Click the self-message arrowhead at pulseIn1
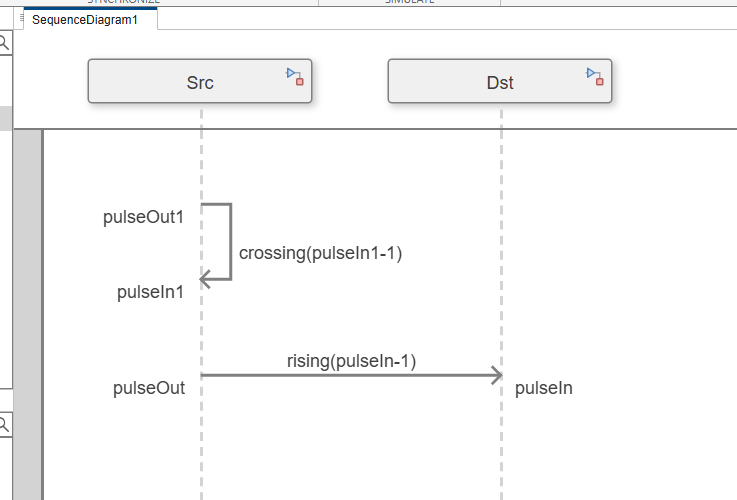The image size is (737, 500). coord(205,280)
